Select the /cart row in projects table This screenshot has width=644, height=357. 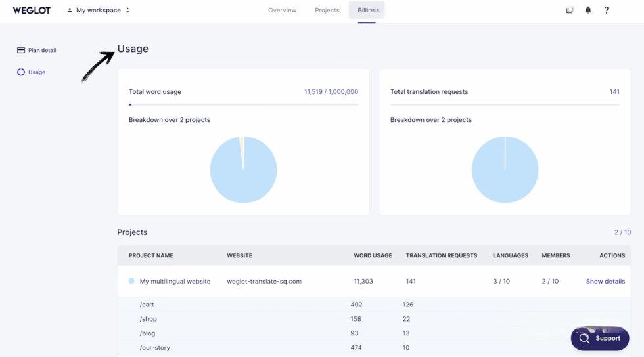pyautogui.click(x=147, y=304)
